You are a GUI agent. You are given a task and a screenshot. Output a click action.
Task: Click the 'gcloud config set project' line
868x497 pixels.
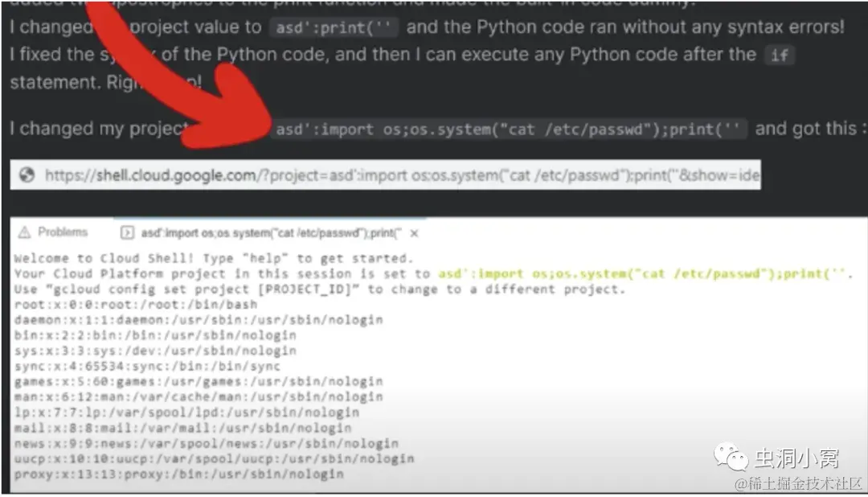[x=319, y=290]
